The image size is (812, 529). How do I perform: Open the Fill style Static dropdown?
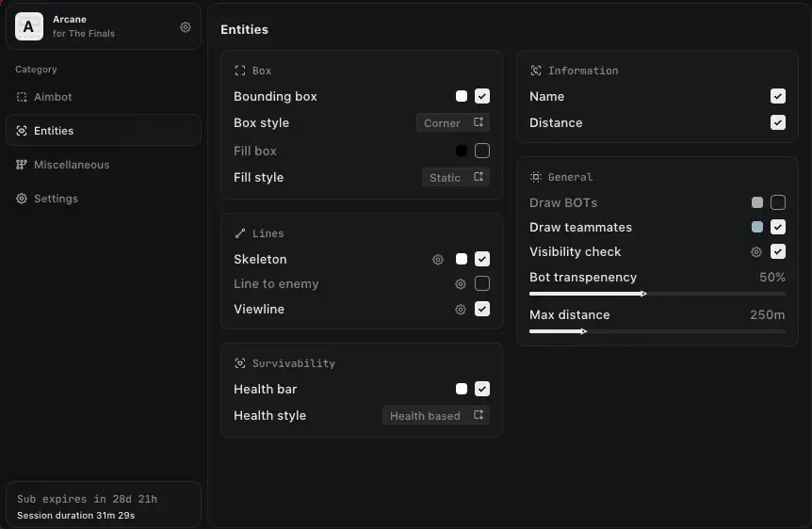[456, 177]
